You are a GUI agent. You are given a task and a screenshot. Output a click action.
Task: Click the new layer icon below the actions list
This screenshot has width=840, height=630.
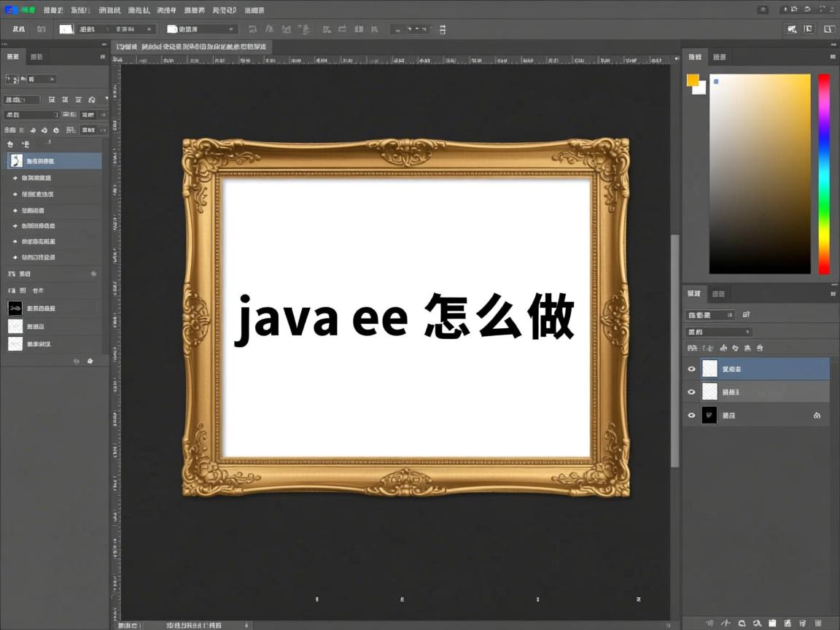90,361
